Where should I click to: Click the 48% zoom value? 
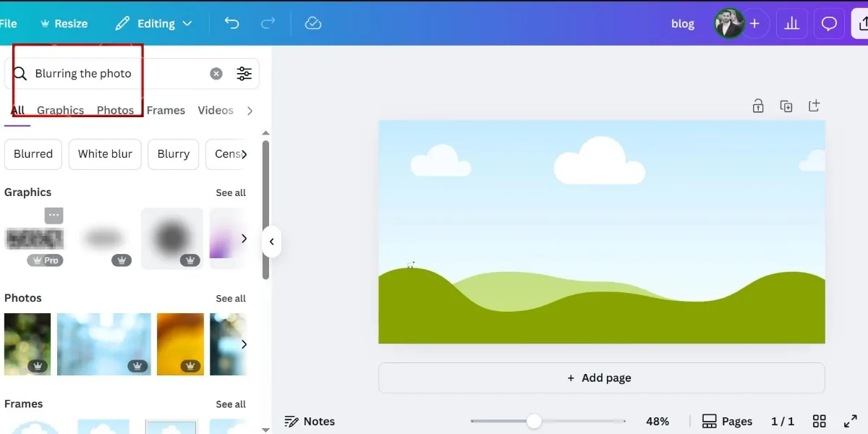click(x=658, y=421)
